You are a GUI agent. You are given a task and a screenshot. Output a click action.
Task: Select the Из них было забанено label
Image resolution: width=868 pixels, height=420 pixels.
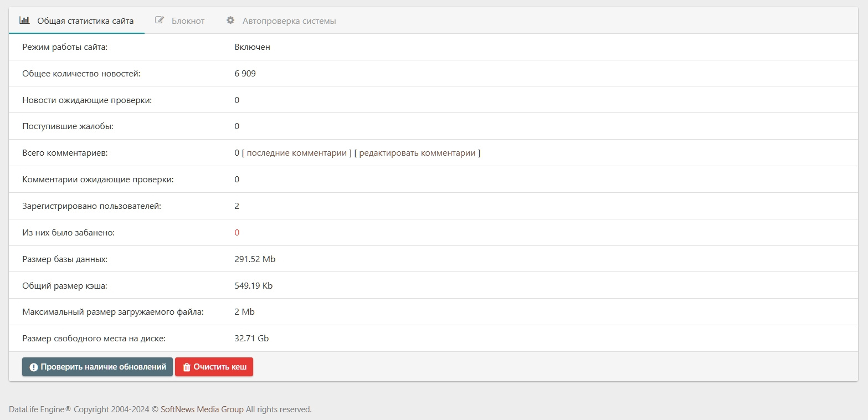(x=69, y=233)
